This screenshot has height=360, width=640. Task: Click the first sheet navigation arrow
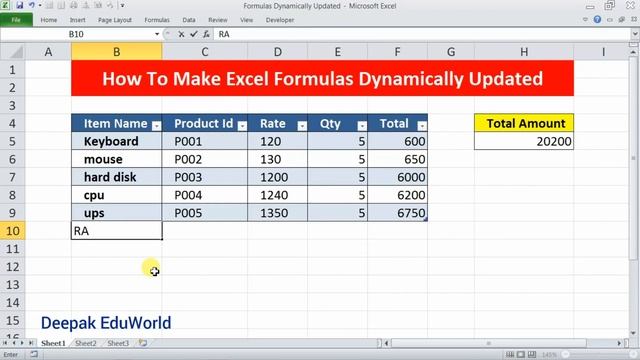point(5,343)
